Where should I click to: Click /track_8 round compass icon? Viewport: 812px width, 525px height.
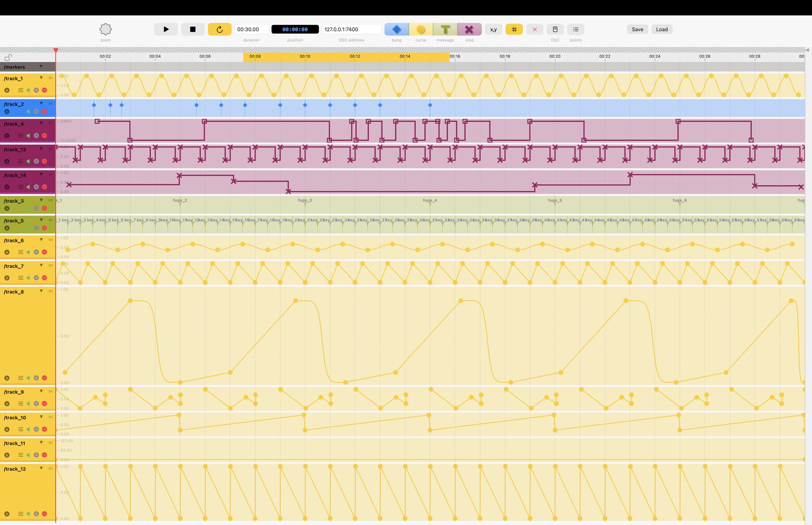[x=7, y=378]
